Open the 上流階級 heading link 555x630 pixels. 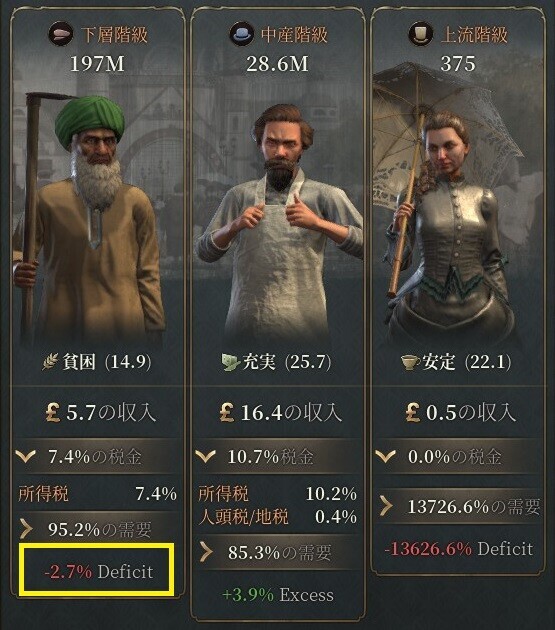coord(475,35)
